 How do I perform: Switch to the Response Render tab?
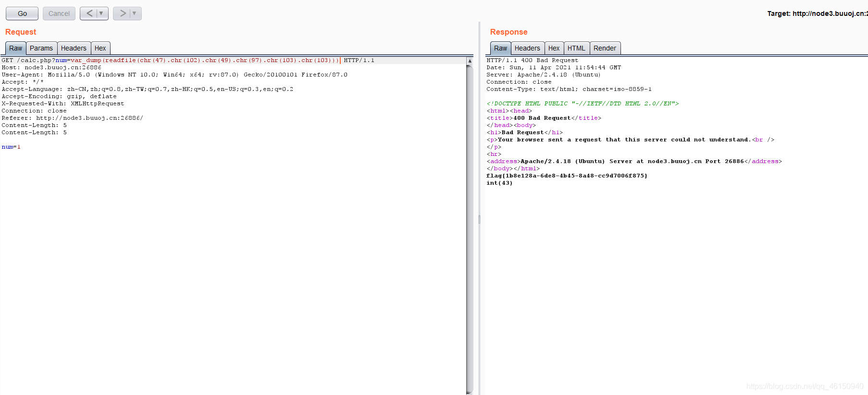click(605, 48)
